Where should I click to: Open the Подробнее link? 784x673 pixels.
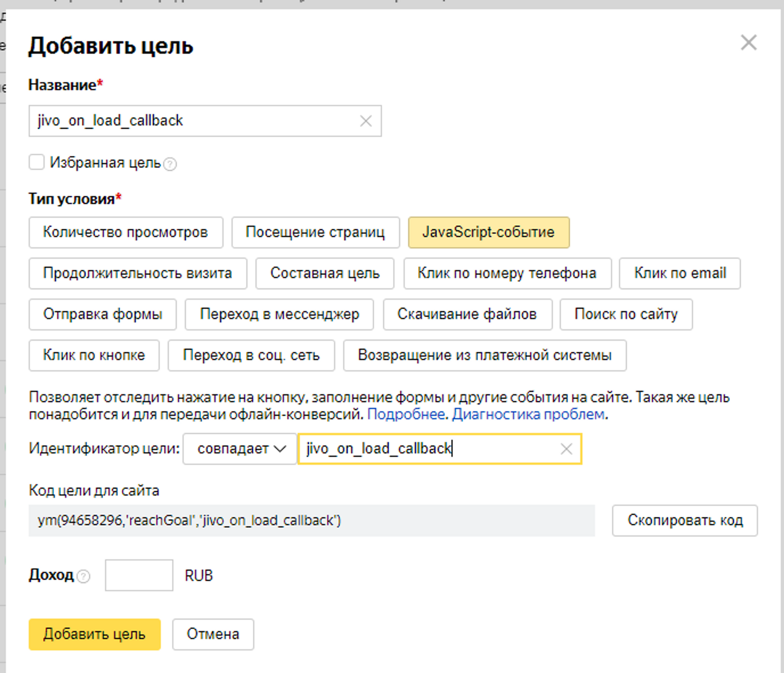click(406, 414)
